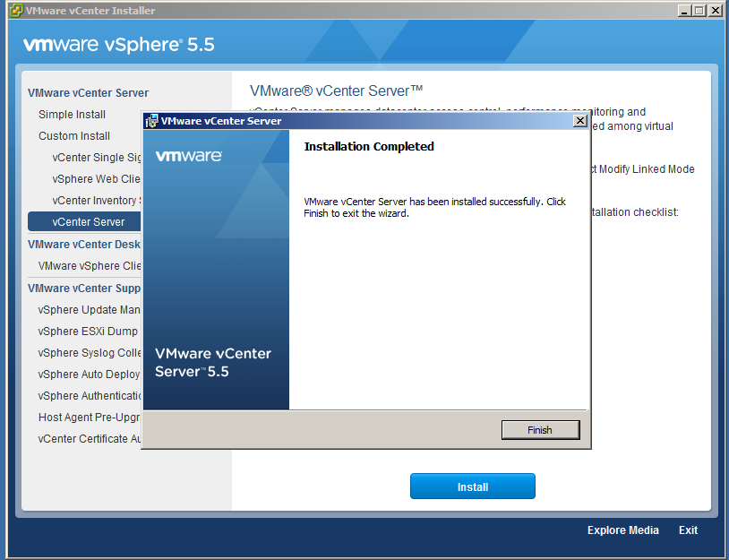Viewport: 729px width, 560px height.
Task: Select highlighted vCenter Server sidebar item
Action: [x=88, y=222]
